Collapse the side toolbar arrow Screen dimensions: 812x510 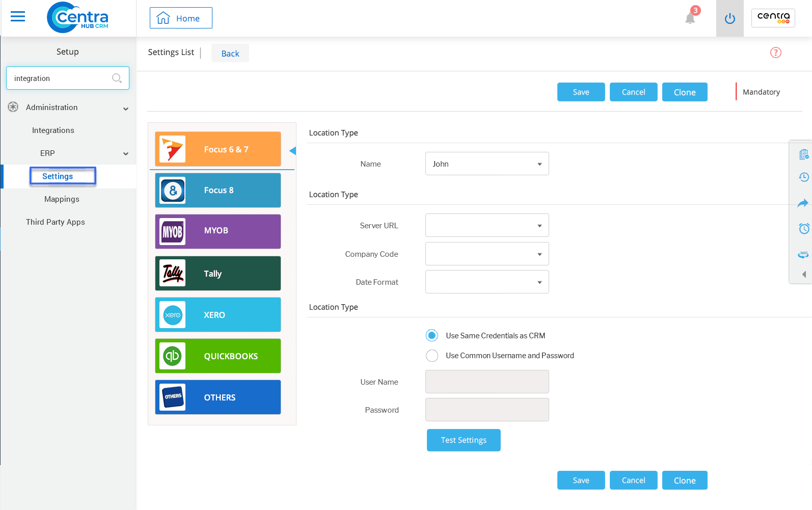tap(804, 274)
